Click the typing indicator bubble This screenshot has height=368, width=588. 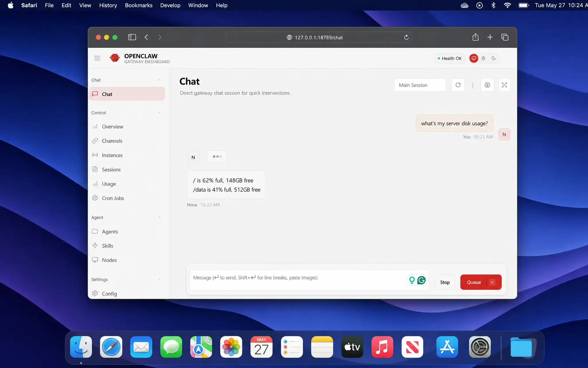217,156
